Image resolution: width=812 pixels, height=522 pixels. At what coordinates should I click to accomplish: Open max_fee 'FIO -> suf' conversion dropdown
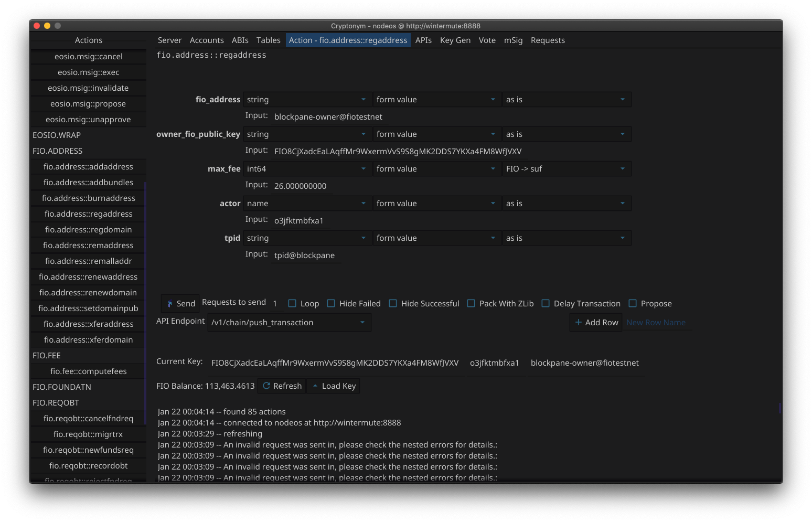click(x=566, y=169)
